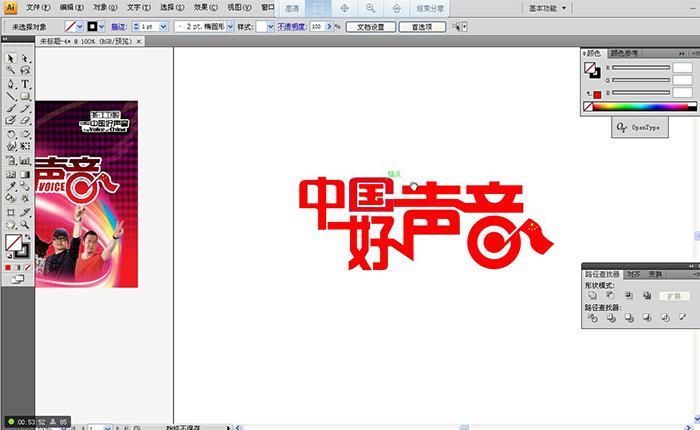Switch to the 对齐 panel tab
Image resolution: width=700 pixels, height=430 pixels.
(633, 274)
